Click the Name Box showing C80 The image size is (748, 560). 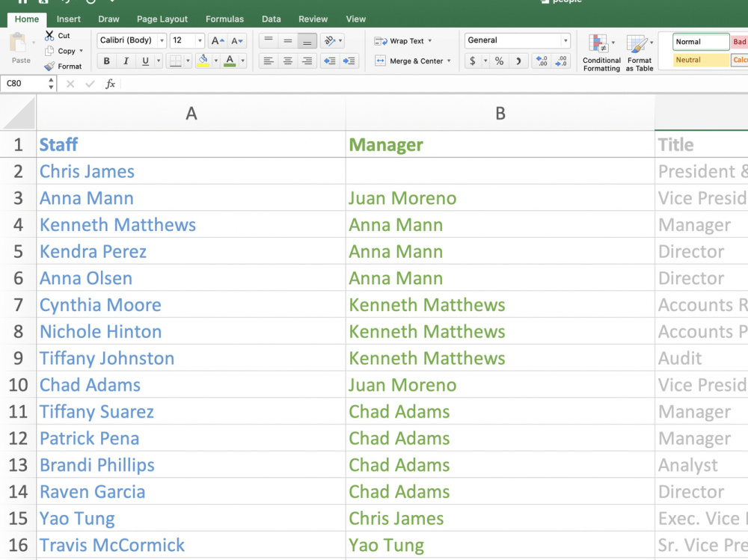point(22,84)
